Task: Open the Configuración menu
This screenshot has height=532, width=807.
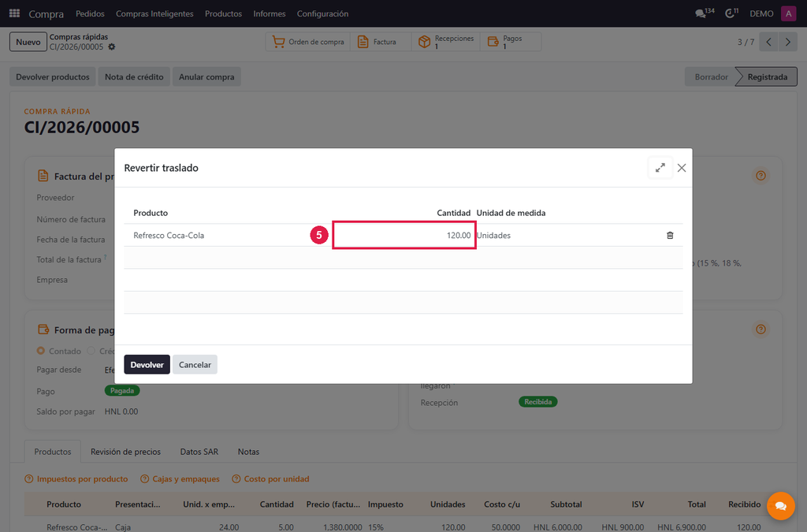Action: coord(322,14)
